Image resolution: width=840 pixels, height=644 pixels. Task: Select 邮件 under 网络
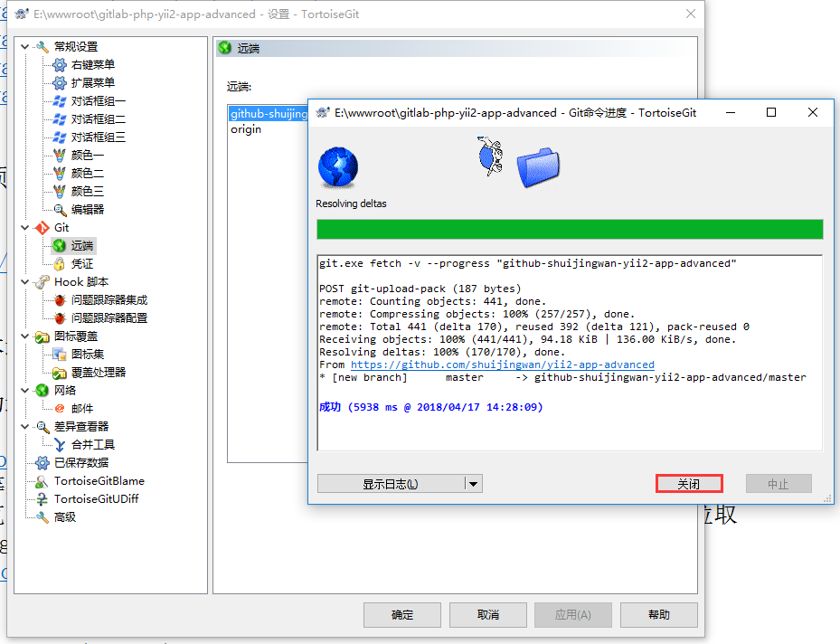tap(82, 409)
